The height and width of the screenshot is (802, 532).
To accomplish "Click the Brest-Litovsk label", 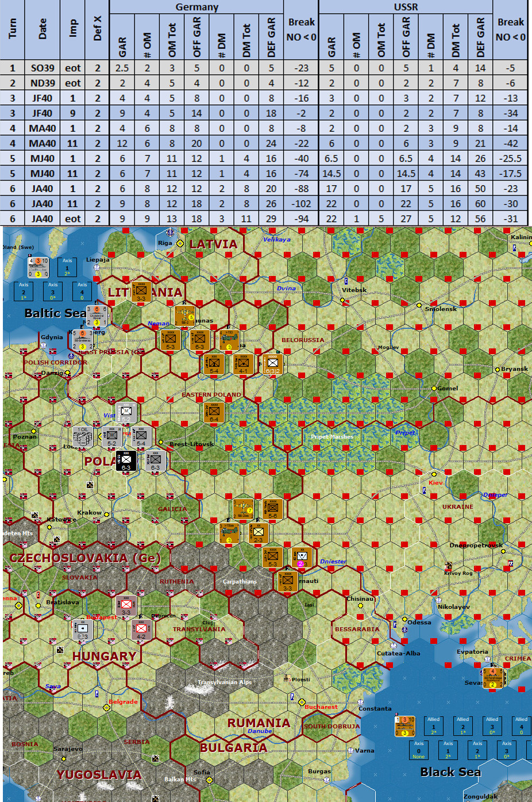I will pyautogui.click(x=192, y=444).
